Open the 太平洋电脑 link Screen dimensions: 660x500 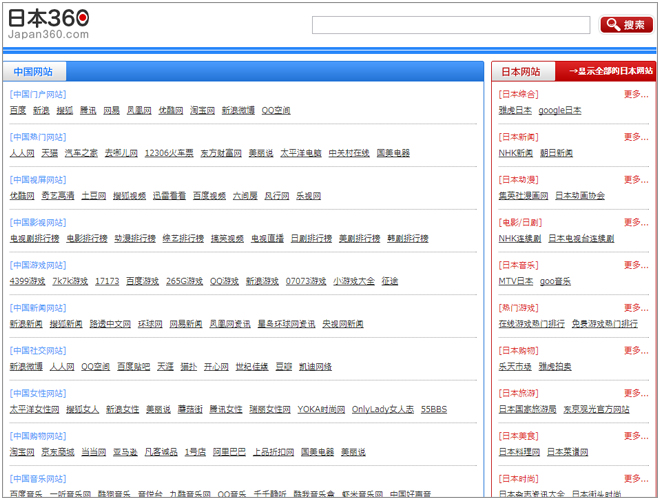pos(301,153)
